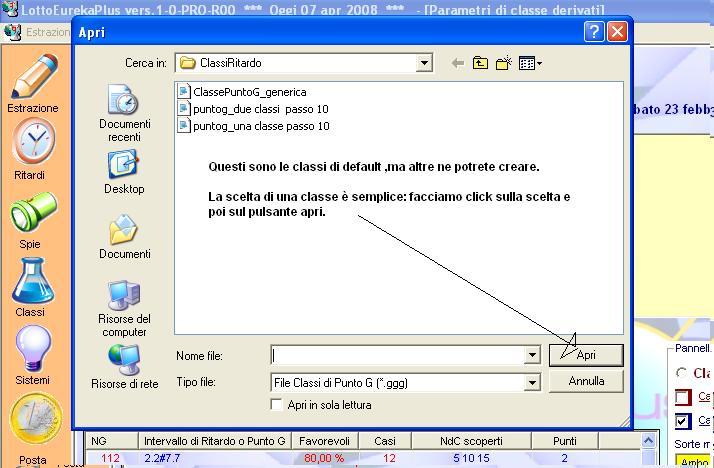
Task: Toggle Apri in sola lettura checkbox
Action: (276, 405)
